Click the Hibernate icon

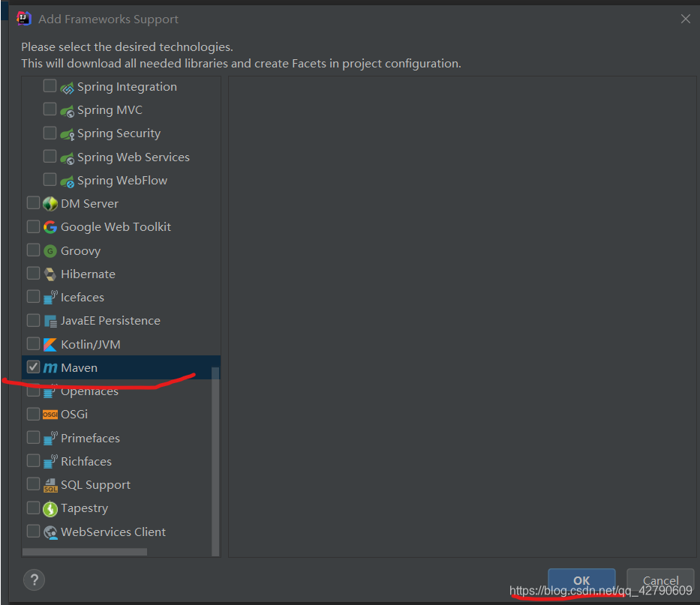click(x=50, y=274)
